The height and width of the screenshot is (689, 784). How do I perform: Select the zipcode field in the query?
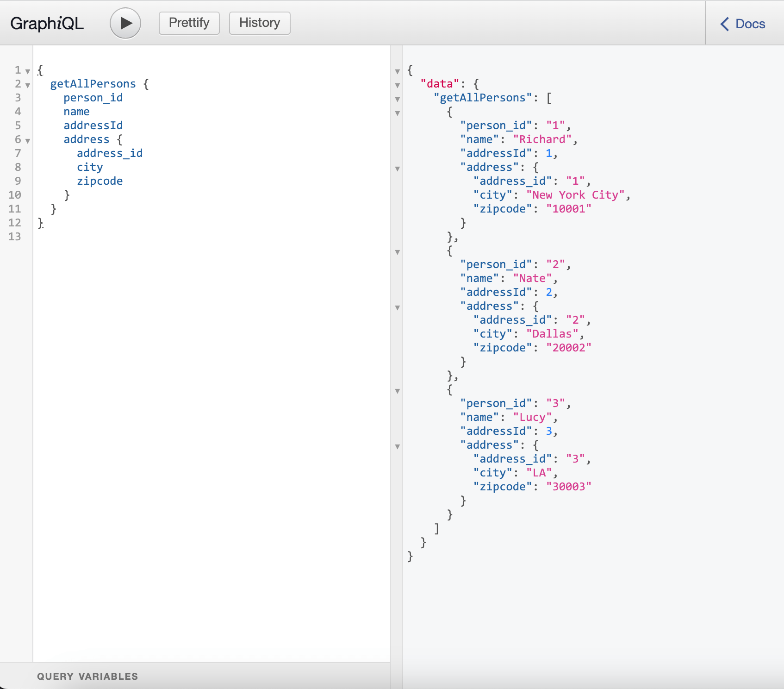(x=100, y=181)
